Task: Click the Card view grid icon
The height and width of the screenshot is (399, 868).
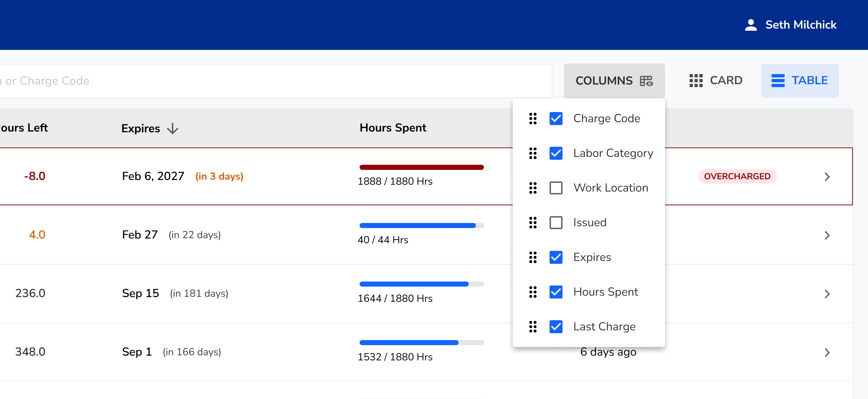Action: pyautogui.click(x=696, y=81)
